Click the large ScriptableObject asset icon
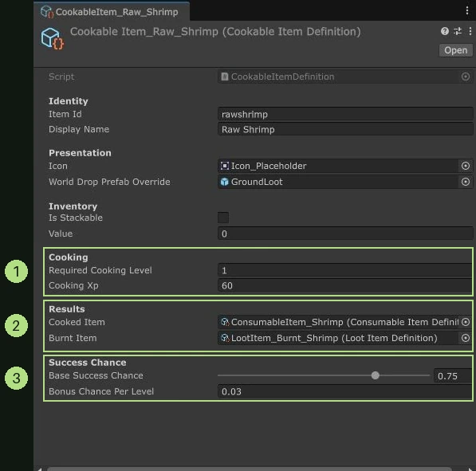The height and width of the screenshot is (471, 476). tap(52, 38)
